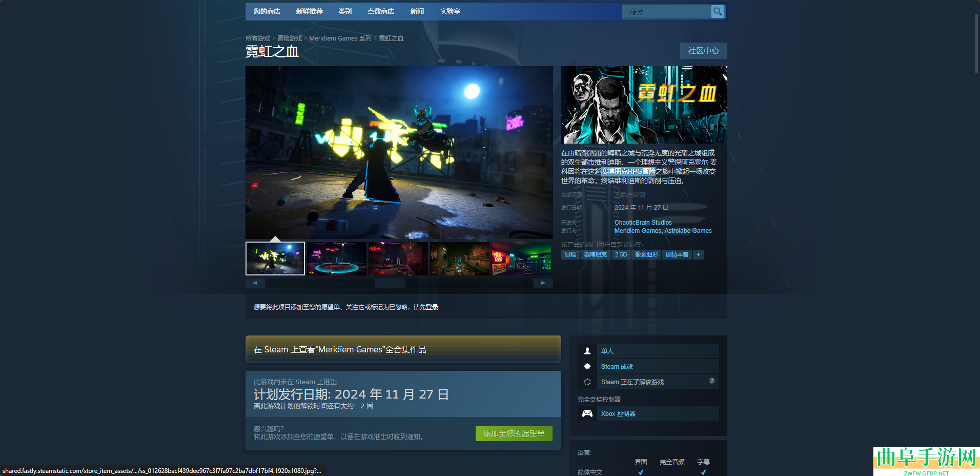980x476 pixels.
Task: Open the ChaoticBrain Studios developer link
Action: tap(643, 223)
